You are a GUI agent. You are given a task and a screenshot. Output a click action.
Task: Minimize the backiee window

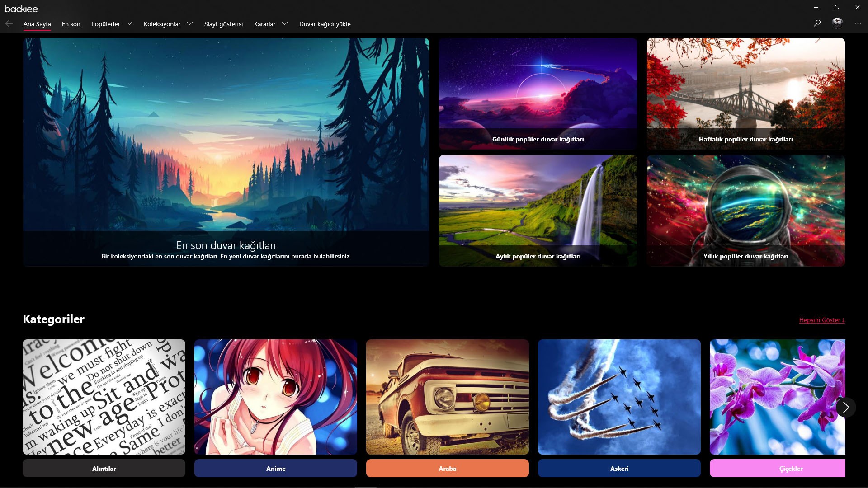(x=816, y=7)
